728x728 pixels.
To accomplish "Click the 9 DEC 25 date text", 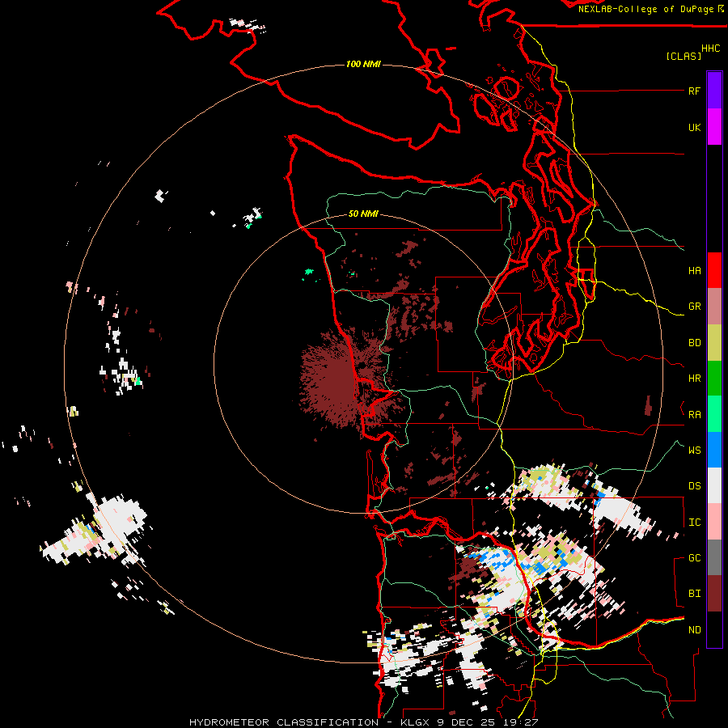I will coord(466,722).
